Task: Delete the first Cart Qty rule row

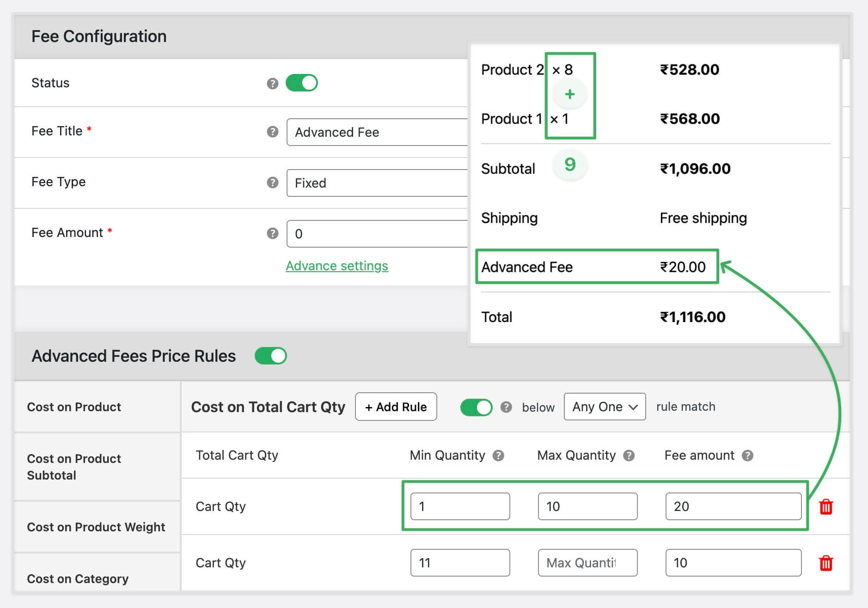Action: pos(826,506)
